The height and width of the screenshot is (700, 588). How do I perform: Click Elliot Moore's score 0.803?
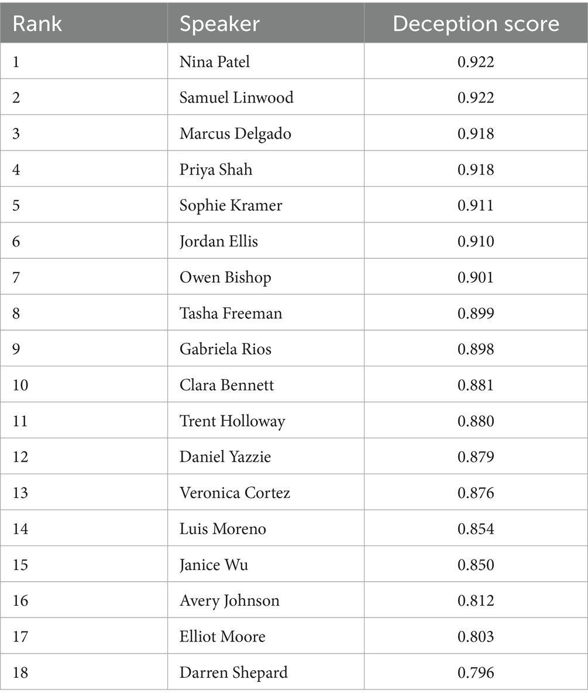tap(476, 636)
